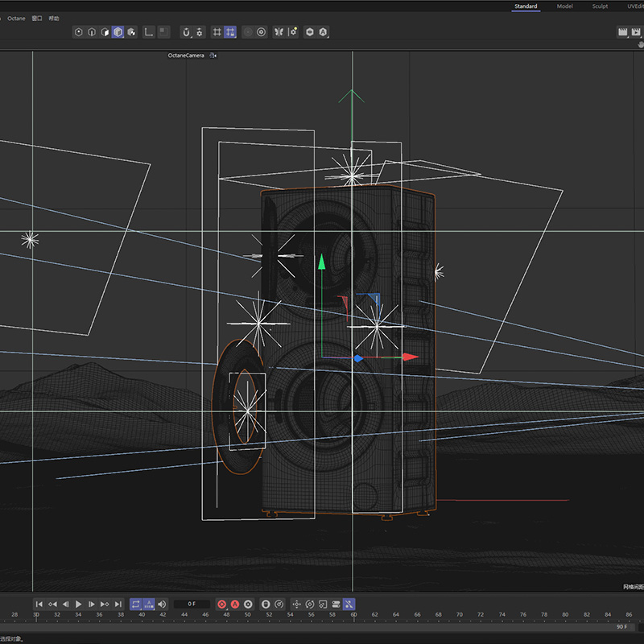Switch to the Sculpt layout tab
This screenshot has width=644, height=644.
600,6
